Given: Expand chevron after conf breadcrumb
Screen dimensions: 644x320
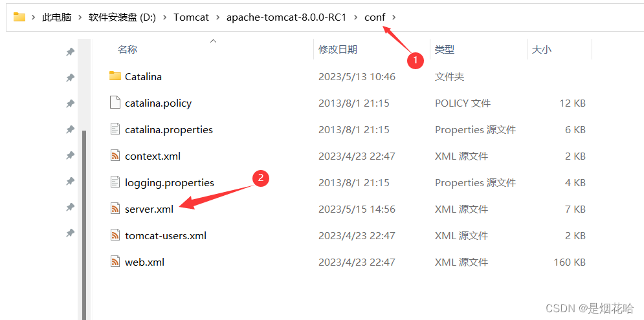Looking at the screenshot, I should click(394, 17).
